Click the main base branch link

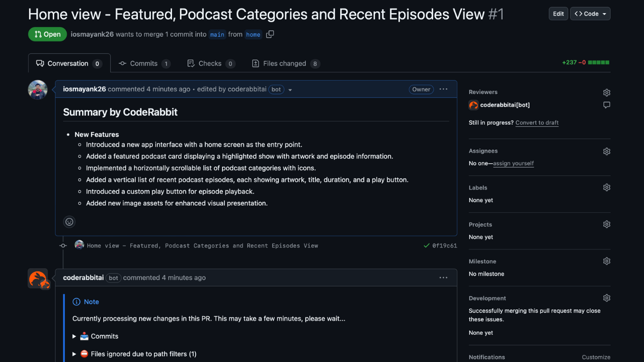217,35
